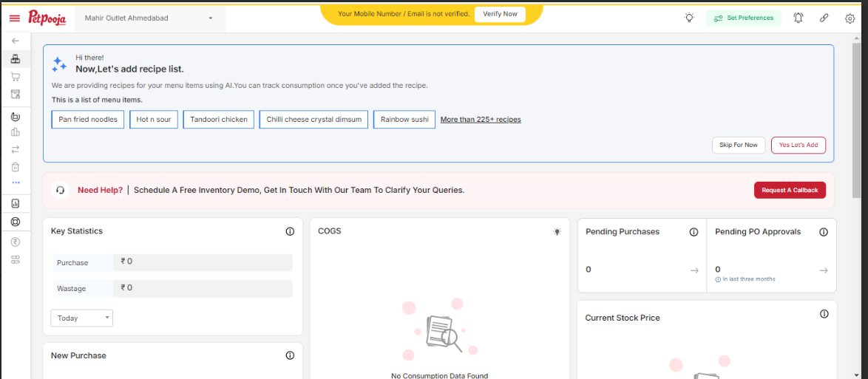The image size is (868, 379).
Task: Click Set Preferences button
Action: point(744,18)
